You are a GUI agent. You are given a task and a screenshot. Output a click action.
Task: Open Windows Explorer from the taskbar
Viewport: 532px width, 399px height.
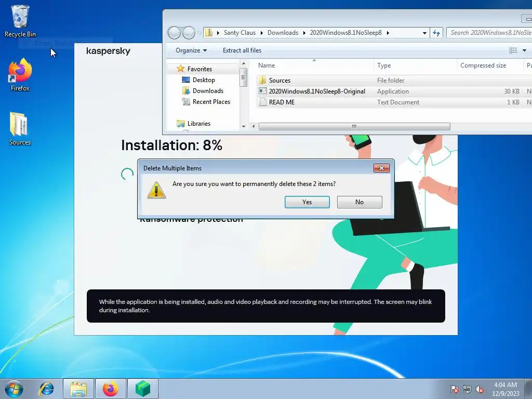tap(78, 389)
